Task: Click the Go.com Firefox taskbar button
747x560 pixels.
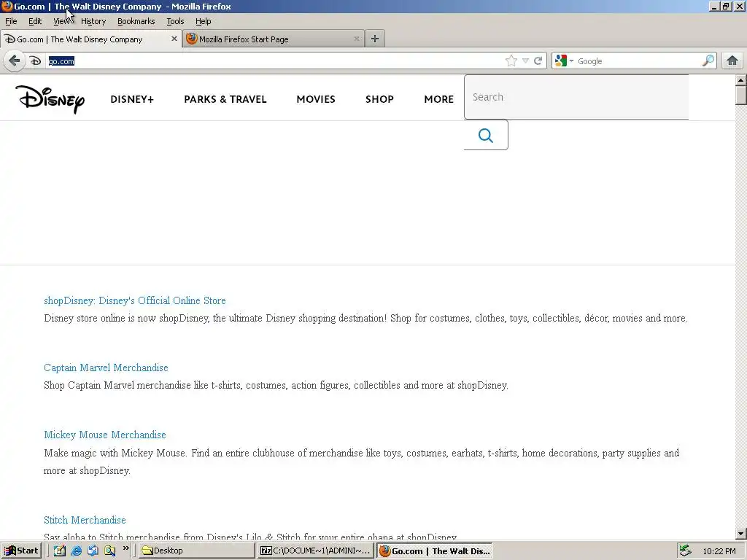Action: 435,551
